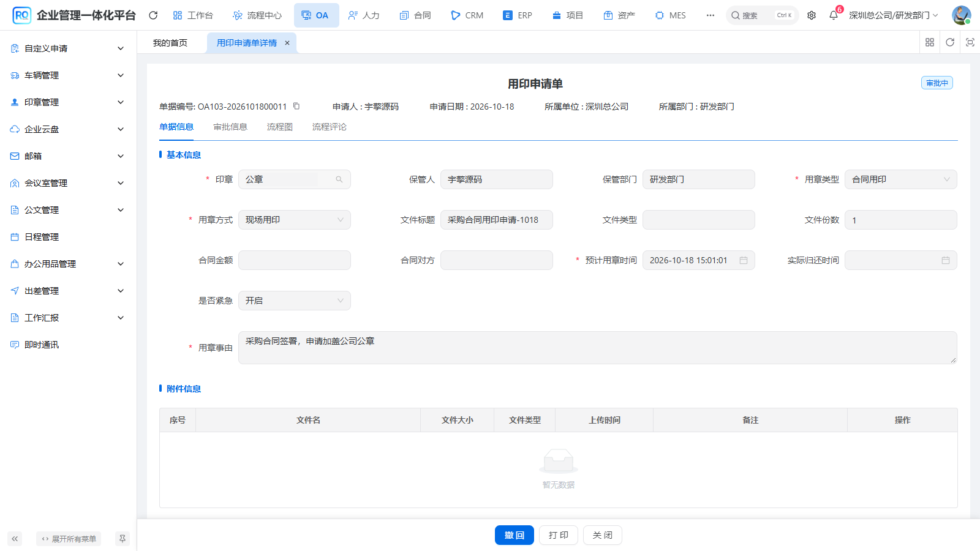Toggle fullscreen icon in tab bar

click(x=970, y=42)
